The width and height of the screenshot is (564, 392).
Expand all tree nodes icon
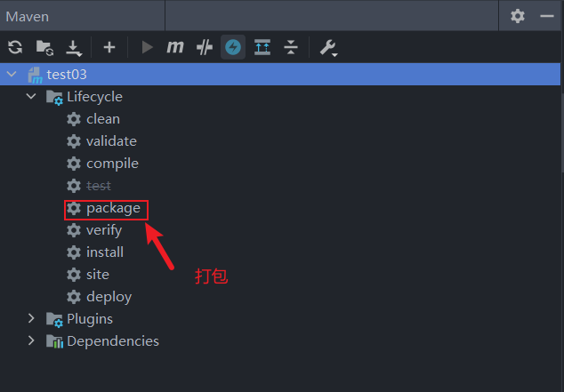coord(262,47)
